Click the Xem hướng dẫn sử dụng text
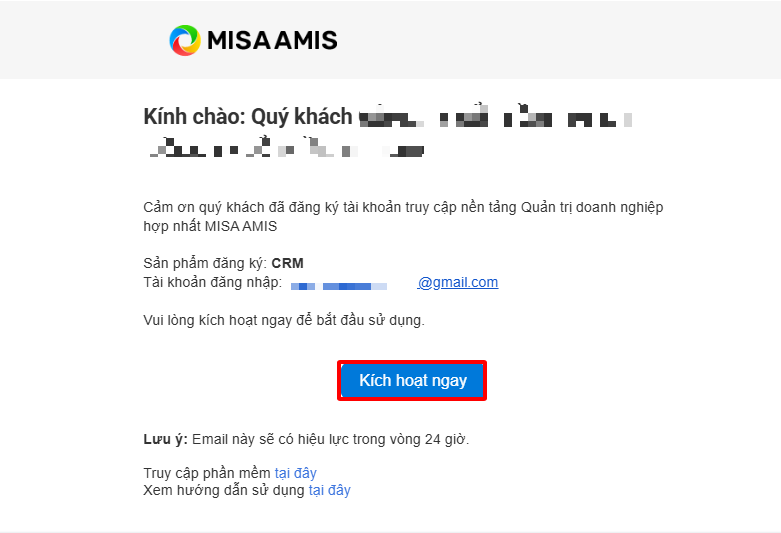The image size is (781, 533). pos(224,490)
